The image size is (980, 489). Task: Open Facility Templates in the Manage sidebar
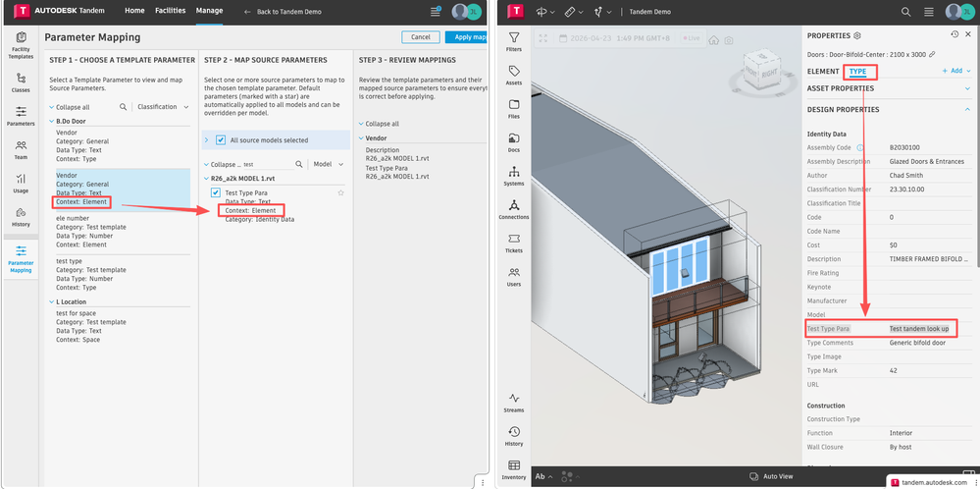tap(21, 45)
